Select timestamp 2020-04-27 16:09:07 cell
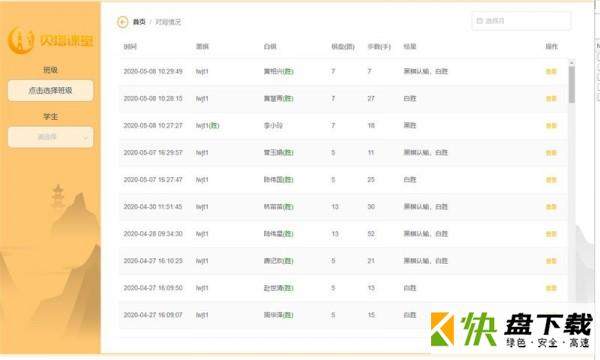The height and width of the screenshot is (360, 600). (x=153, y=315)
